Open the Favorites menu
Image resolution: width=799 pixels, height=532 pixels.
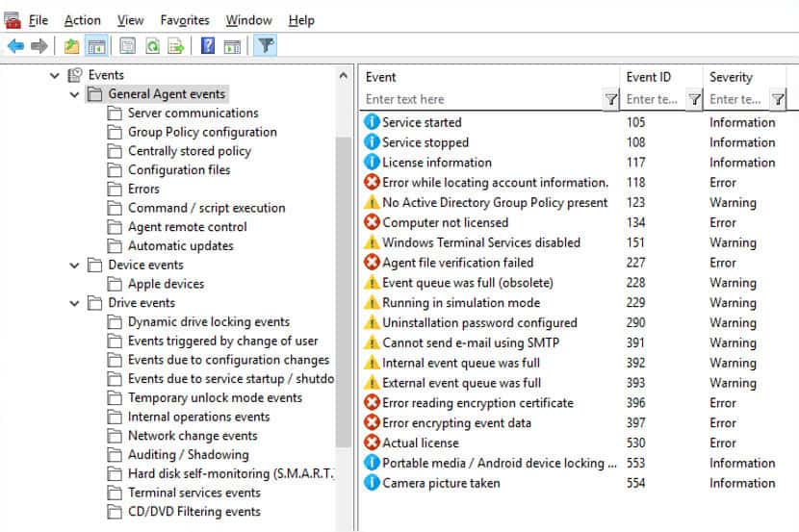(185, 20)
